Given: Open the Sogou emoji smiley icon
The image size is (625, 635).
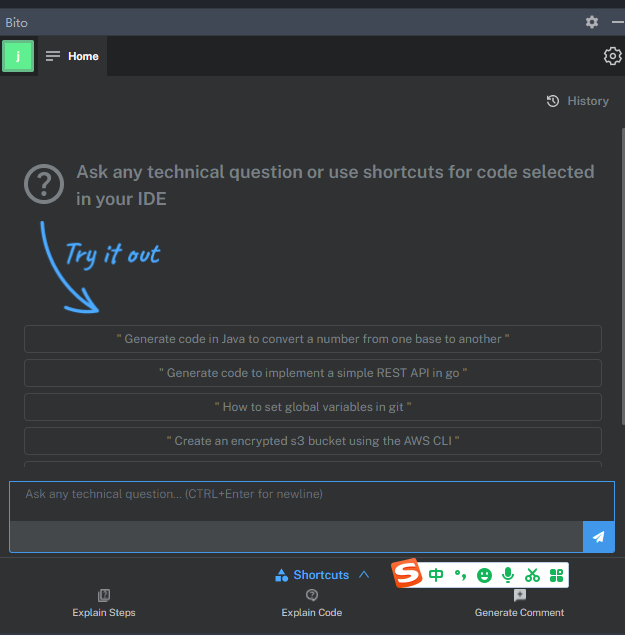Looking at the screenshot, I should click(x=484, y=575).
